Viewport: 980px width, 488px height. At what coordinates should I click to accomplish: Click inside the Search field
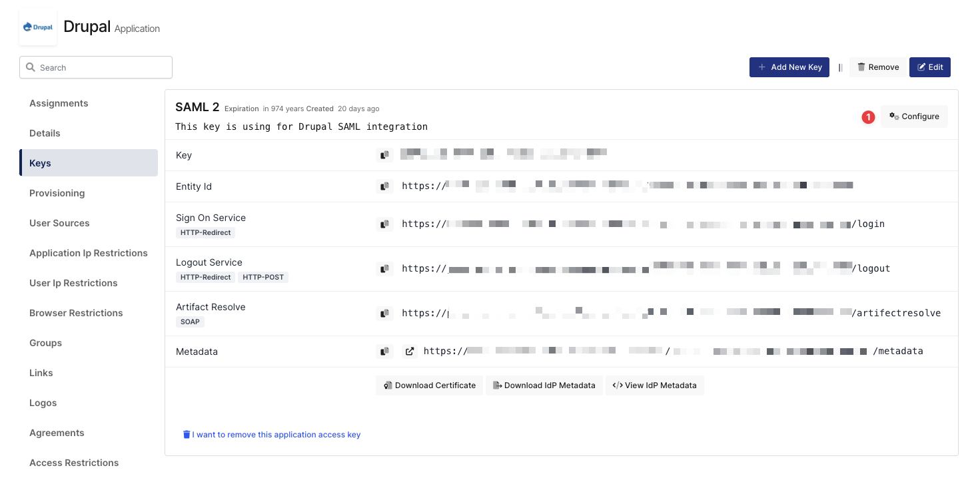(x=95, y=67)
